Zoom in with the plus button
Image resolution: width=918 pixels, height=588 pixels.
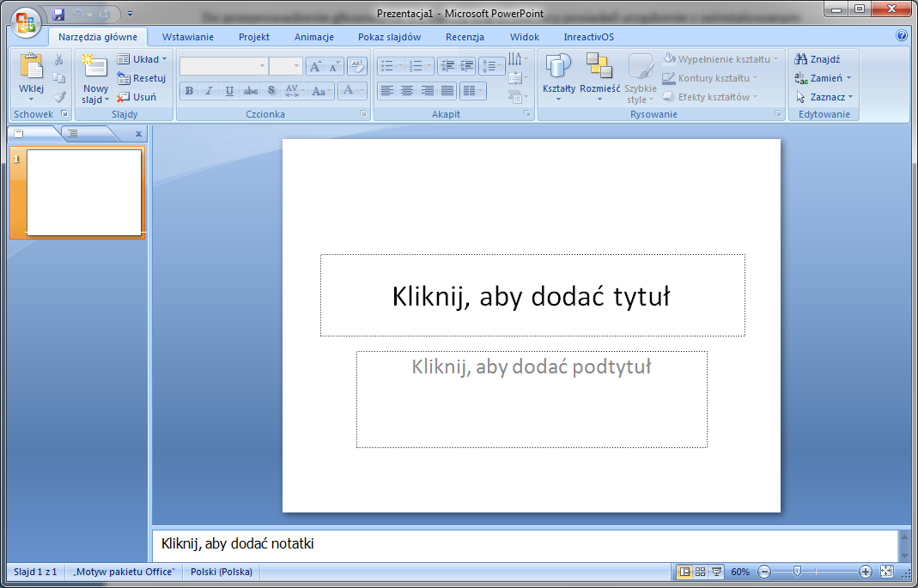pyautogui.click(x=866, y=572)
